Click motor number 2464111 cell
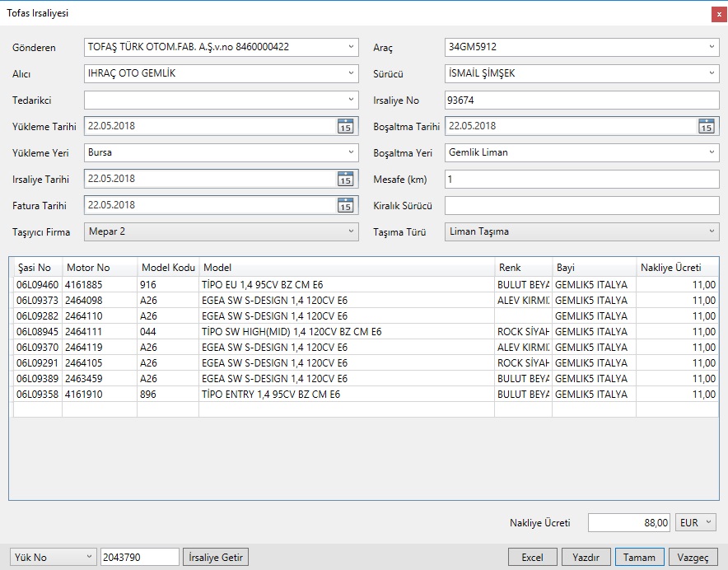This screenshot has height=570, width=728. pyautogui.click(x=100, y=332)
